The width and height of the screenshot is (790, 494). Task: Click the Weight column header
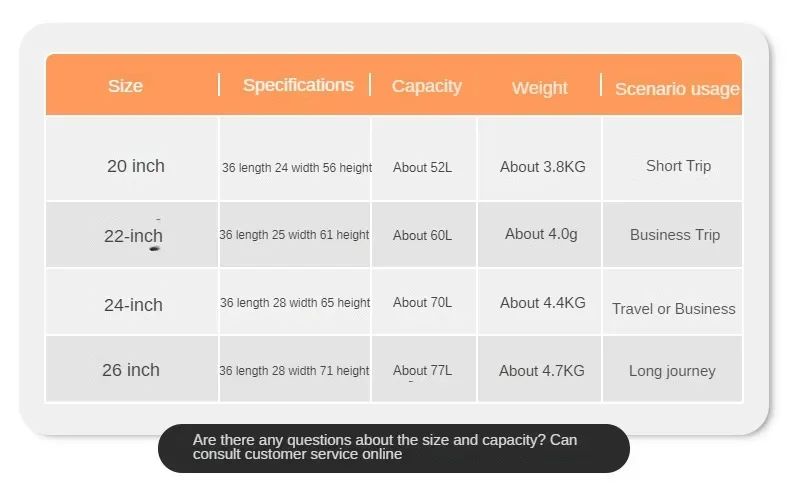click(539, 88)
